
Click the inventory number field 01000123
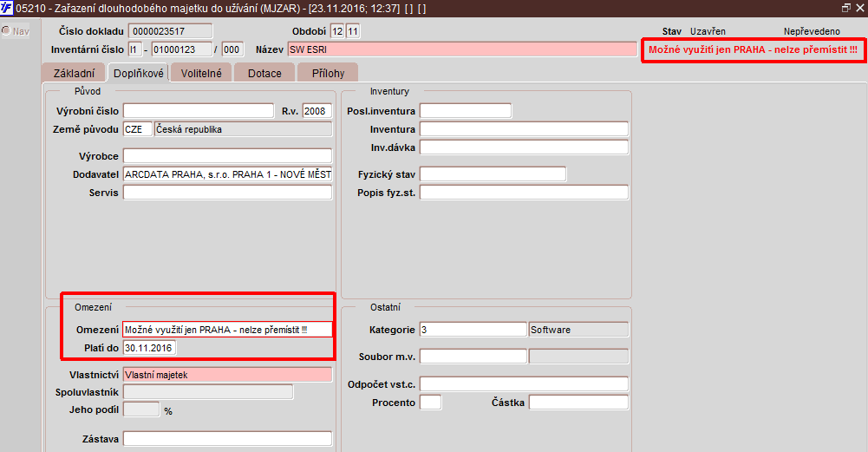pyautogui.click(x=182, y=49)
